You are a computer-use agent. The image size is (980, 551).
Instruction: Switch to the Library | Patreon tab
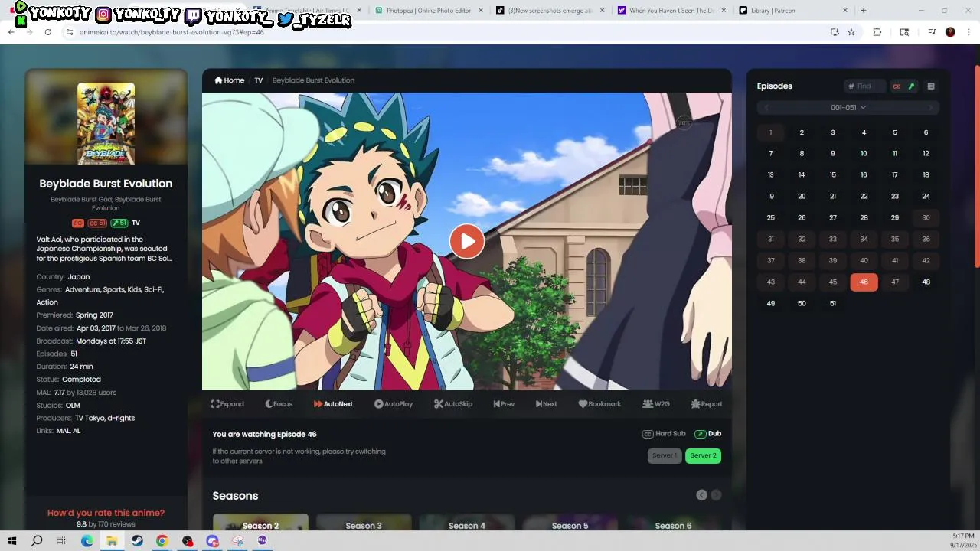point(793,11)
